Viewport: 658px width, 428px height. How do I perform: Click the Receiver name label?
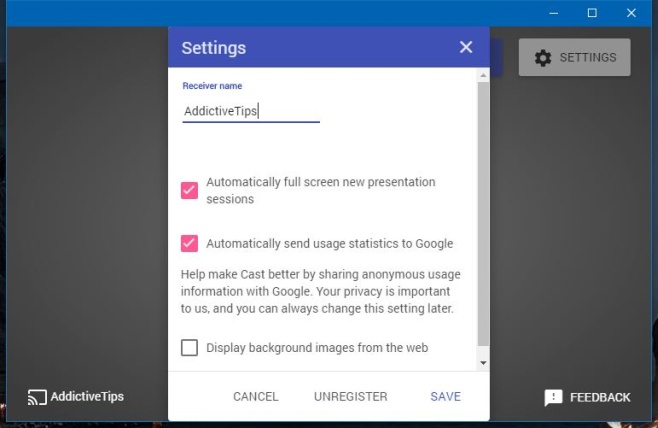pyautogui.click(x=212, y=86)
